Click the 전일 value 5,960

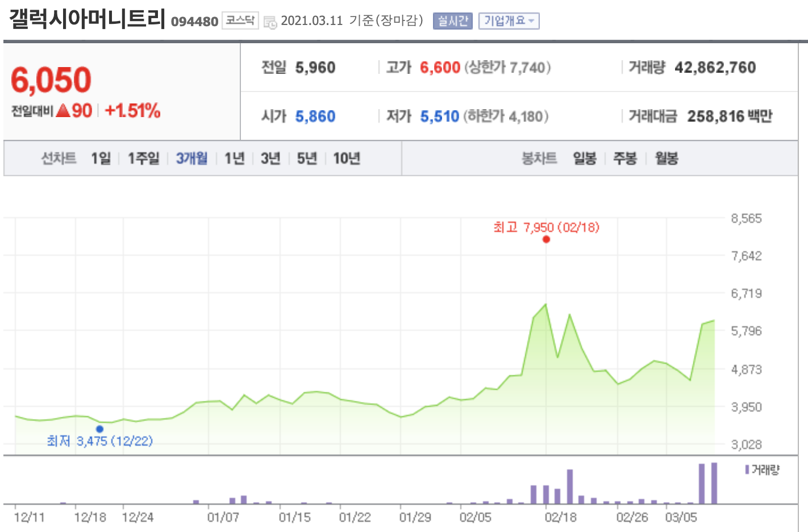[315, 68]
